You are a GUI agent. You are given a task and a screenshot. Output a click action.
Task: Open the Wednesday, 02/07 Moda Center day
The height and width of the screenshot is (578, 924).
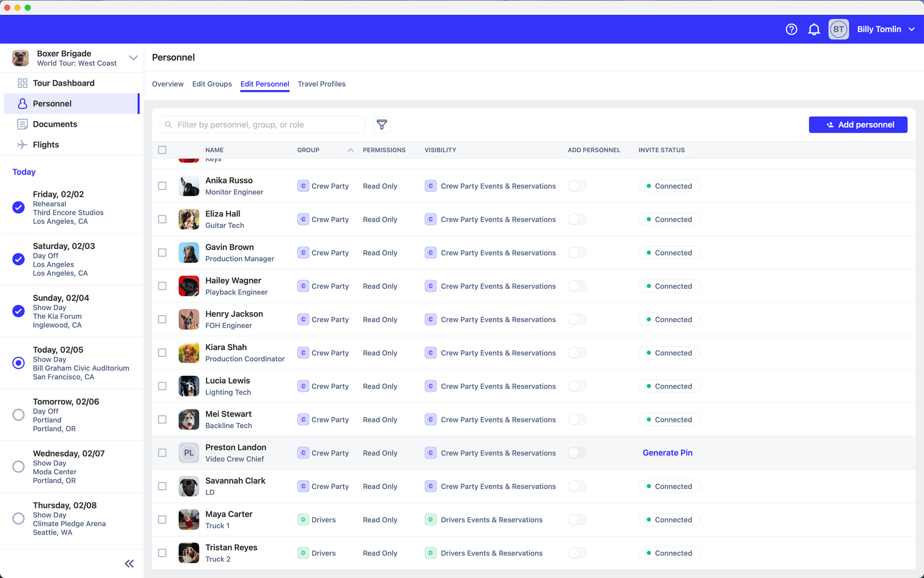coord(72,467)
